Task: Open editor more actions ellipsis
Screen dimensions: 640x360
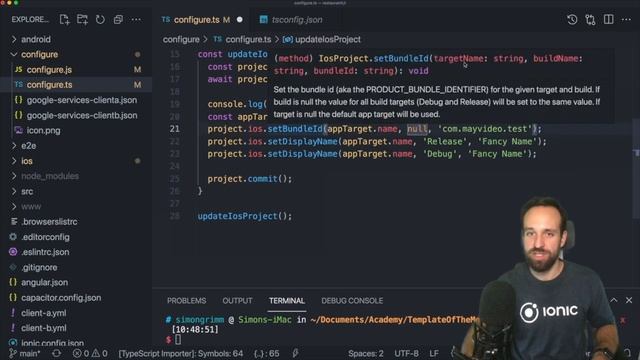Action: click(x=627, y=20)
